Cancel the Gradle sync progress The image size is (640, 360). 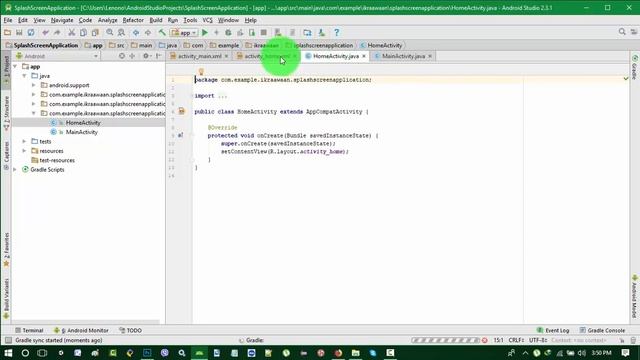tap(484, 340)
